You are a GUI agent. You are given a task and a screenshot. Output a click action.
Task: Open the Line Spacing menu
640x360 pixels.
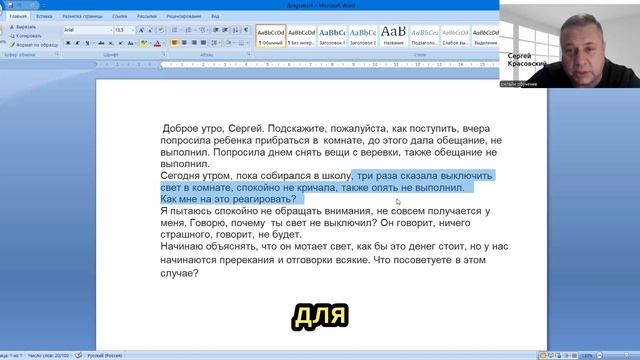click(215, 43)
